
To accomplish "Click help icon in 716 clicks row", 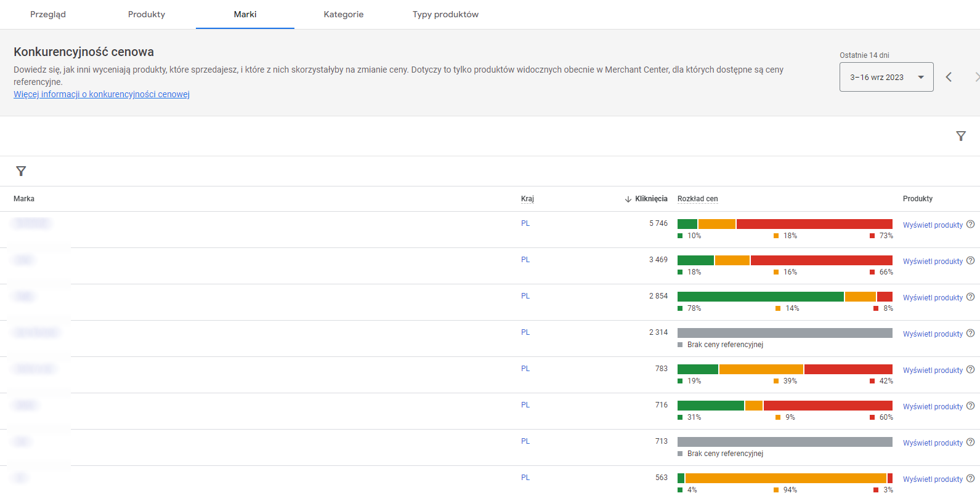I will 971,406.
